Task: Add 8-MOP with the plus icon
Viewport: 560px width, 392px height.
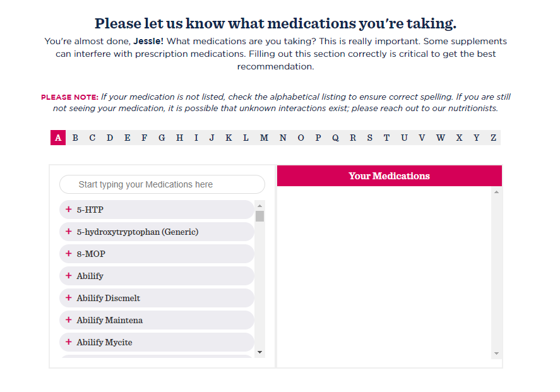Action: (x=69, y=254)
